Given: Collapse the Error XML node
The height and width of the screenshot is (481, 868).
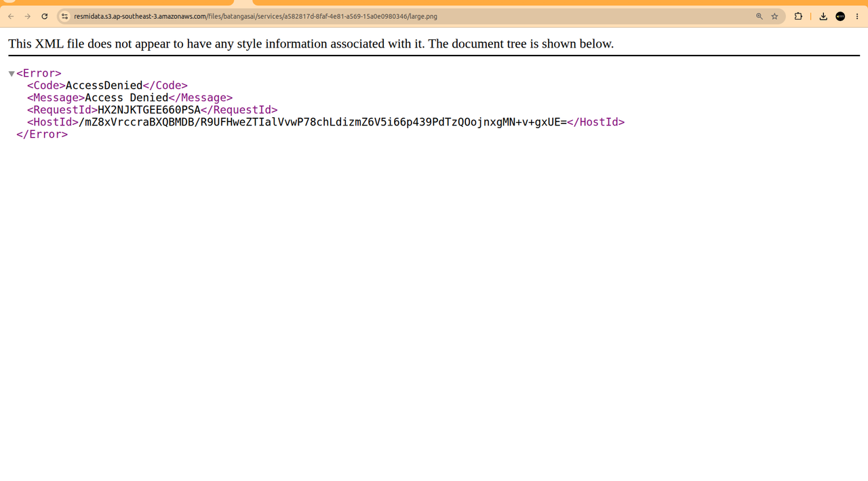Looking at the screenshot, I should point(12,73).
